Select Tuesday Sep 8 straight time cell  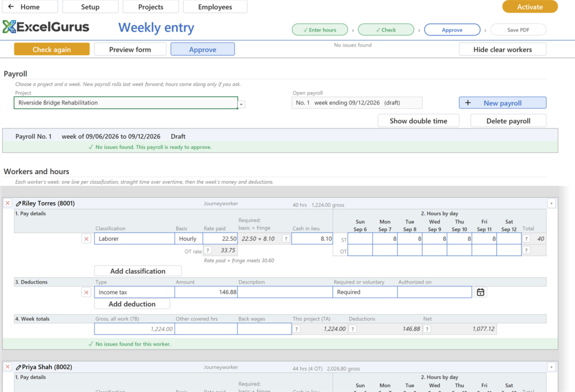(409, 239)
